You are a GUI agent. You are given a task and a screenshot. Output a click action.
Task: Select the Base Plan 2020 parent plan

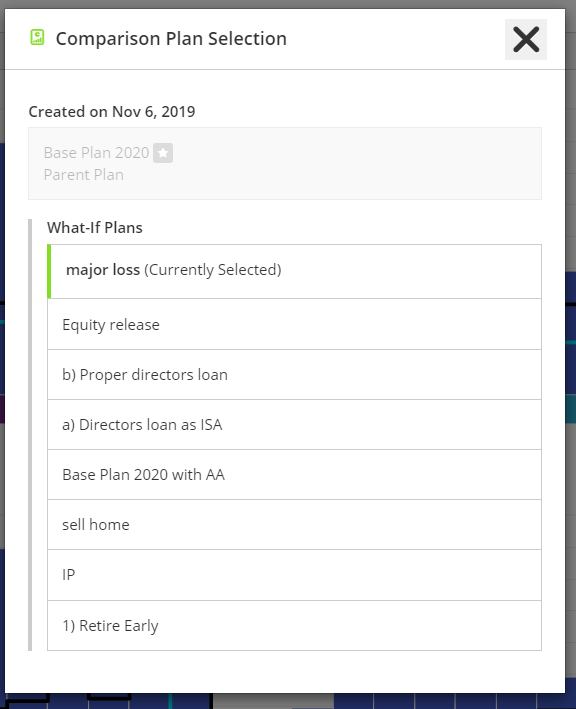(x=285, y=163)
